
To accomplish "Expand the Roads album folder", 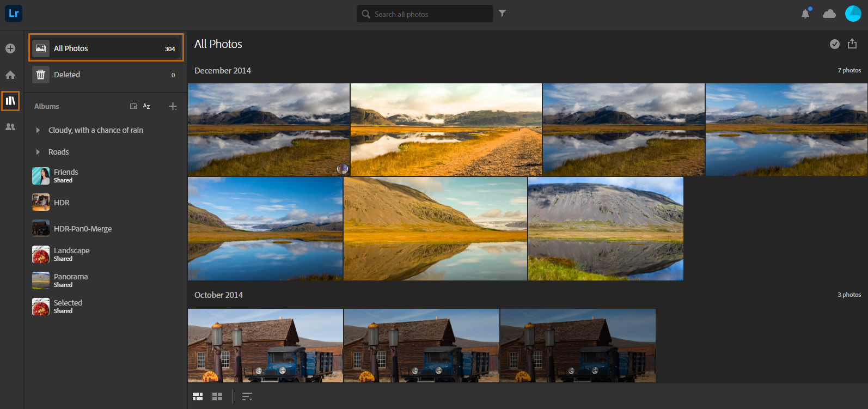I will coord(38,152).
